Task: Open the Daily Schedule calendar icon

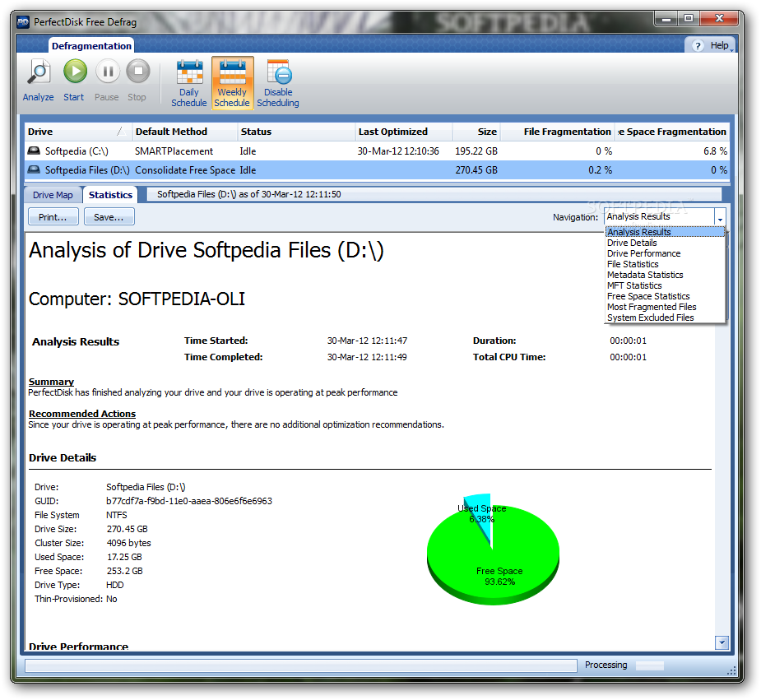Action: coord(189,72)
